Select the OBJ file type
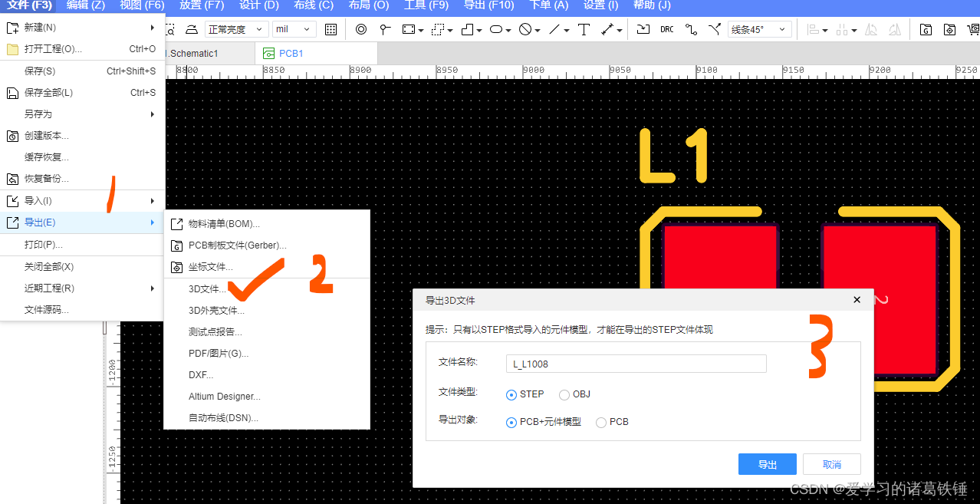980x504 pixels. click(564, 394)
